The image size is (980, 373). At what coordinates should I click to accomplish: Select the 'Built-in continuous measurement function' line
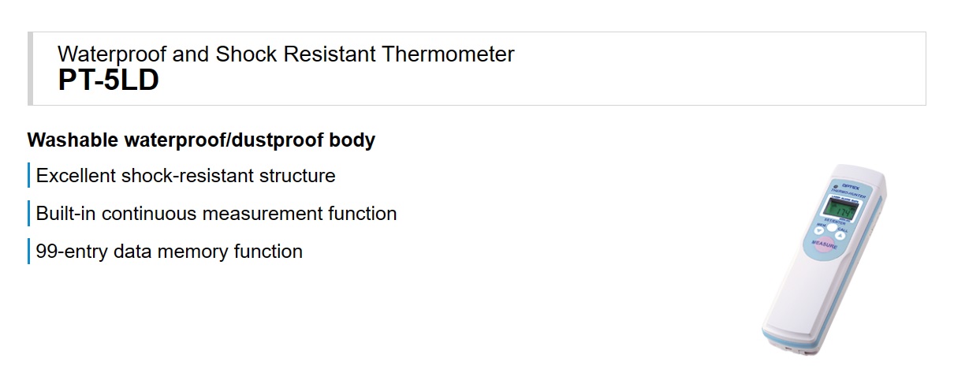coord(217,213)
